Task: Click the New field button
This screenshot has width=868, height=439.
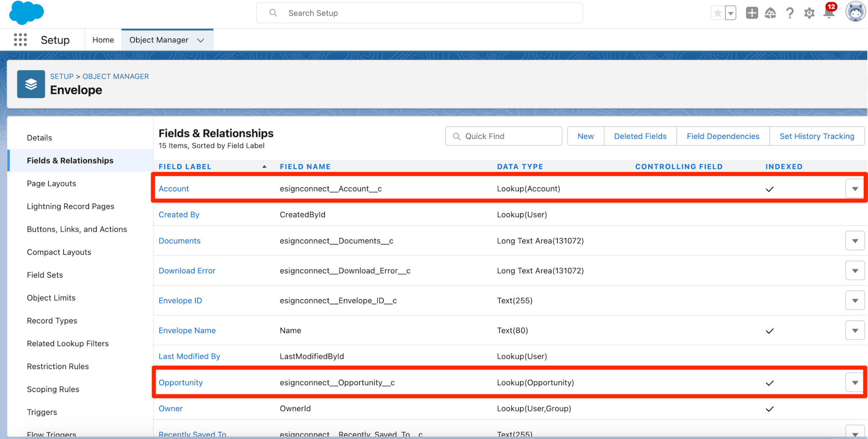Action: [586, 136]
